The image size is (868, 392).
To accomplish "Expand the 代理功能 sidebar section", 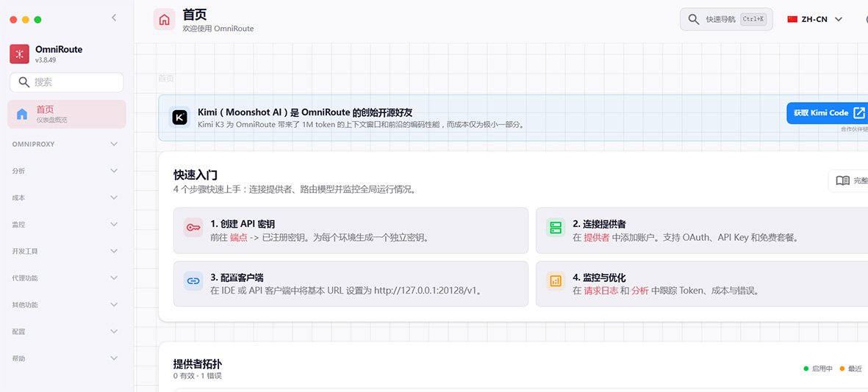I will click(x=66, y=277).
